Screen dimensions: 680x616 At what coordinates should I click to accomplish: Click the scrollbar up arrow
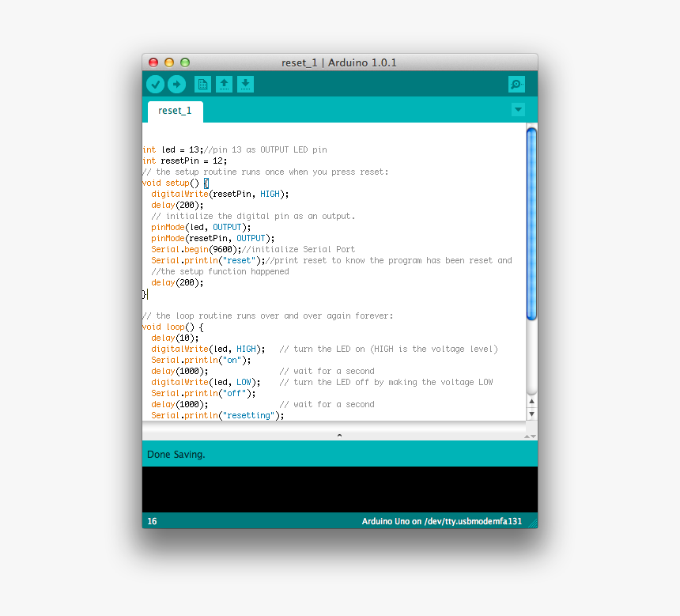coord(531,400)
